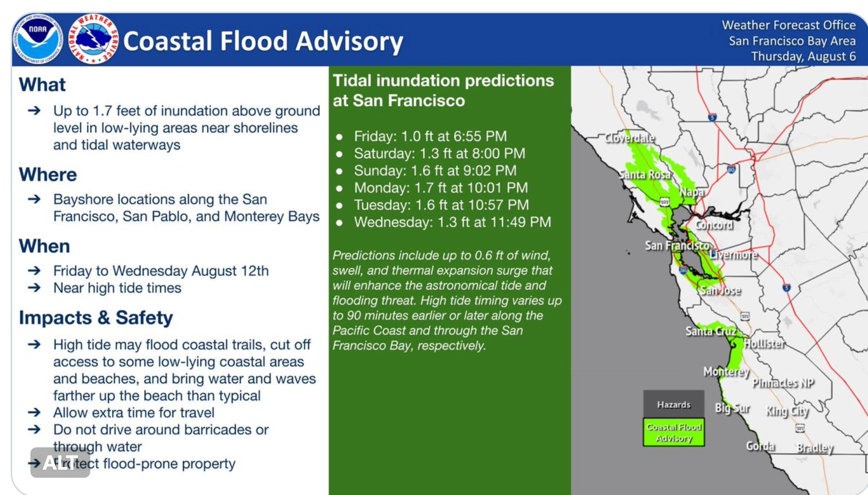Click the green Coastal Flood Advisory legend box
The width and height of the screenshot is (868, 495).
[x=674, y=432]
